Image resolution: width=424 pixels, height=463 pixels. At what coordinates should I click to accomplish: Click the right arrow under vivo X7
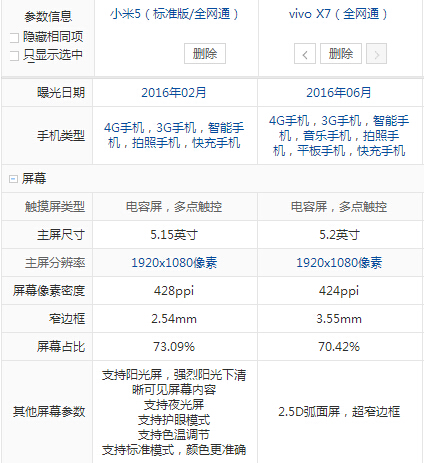point(376,54)
